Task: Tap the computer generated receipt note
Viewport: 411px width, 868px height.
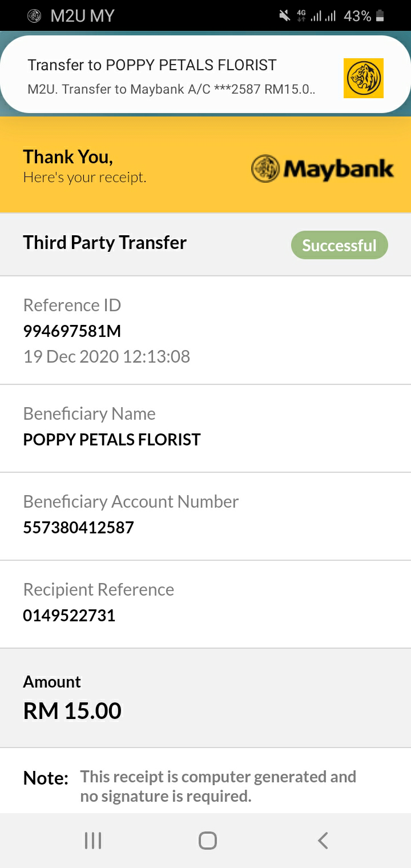Action: [218, 786]
